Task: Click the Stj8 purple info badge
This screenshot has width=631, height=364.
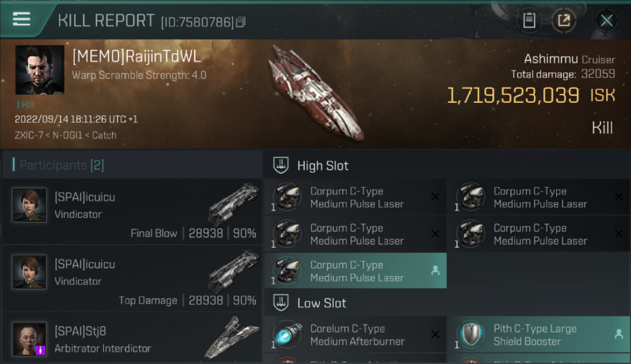Action: click(x=41, y=350)
